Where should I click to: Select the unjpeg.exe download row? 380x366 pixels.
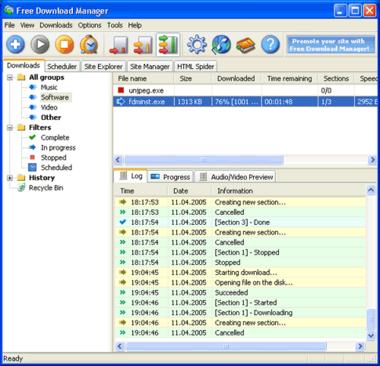(x=247, y=90)
